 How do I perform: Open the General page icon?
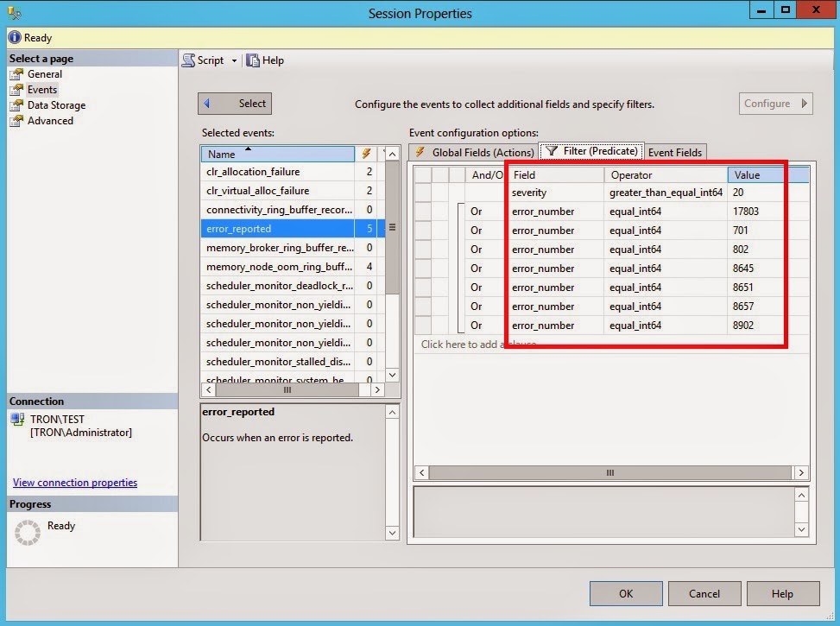coord(16,74)
